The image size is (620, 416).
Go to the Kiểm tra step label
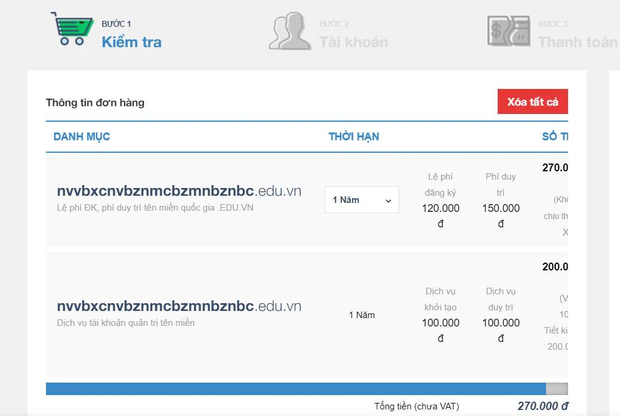[131, 42]
